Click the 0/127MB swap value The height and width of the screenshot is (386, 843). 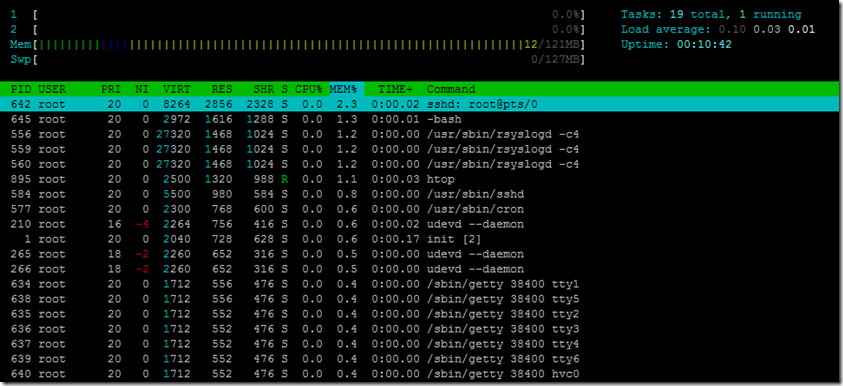(x=555, y=59)
